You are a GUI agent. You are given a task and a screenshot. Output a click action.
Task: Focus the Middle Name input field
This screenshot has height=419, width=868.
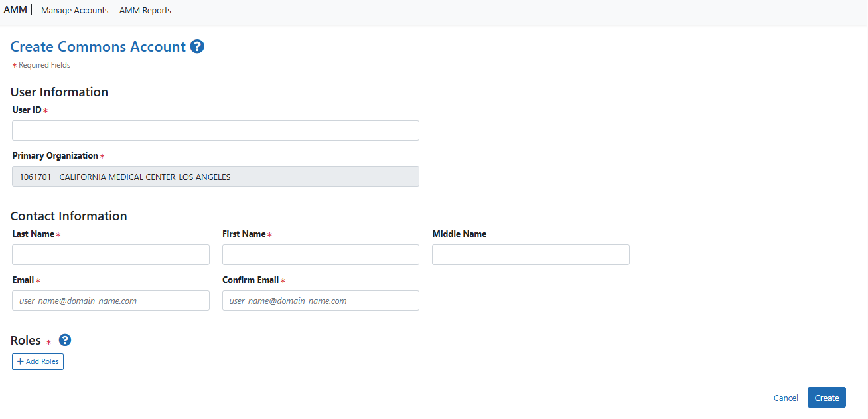[531, 254]
